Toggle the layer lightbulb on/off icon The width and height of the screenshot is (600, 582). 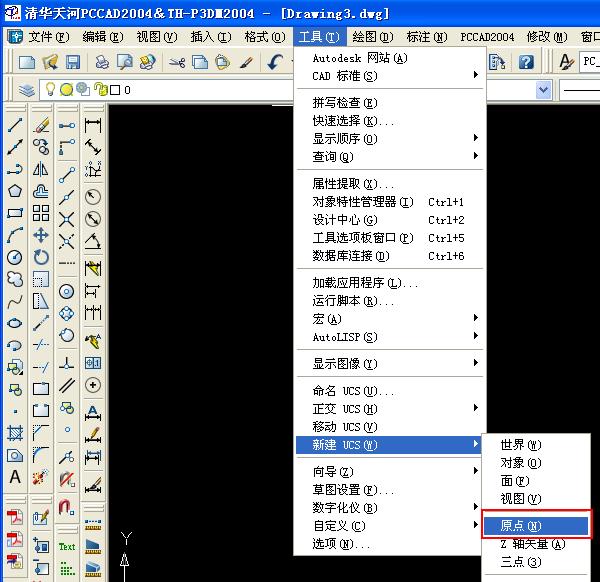click(x=50, y=89)
